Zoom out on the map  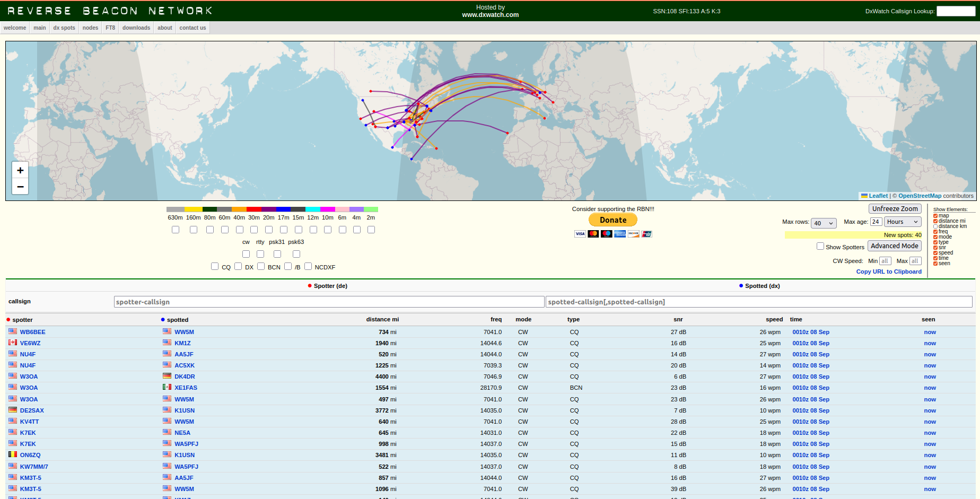20,187
